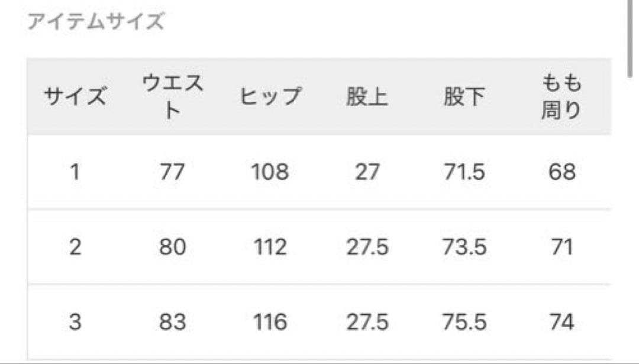The height and width of the screenshot is (364, 639).
Task: Select the waist value 80
Action: [x=172, y=247]
